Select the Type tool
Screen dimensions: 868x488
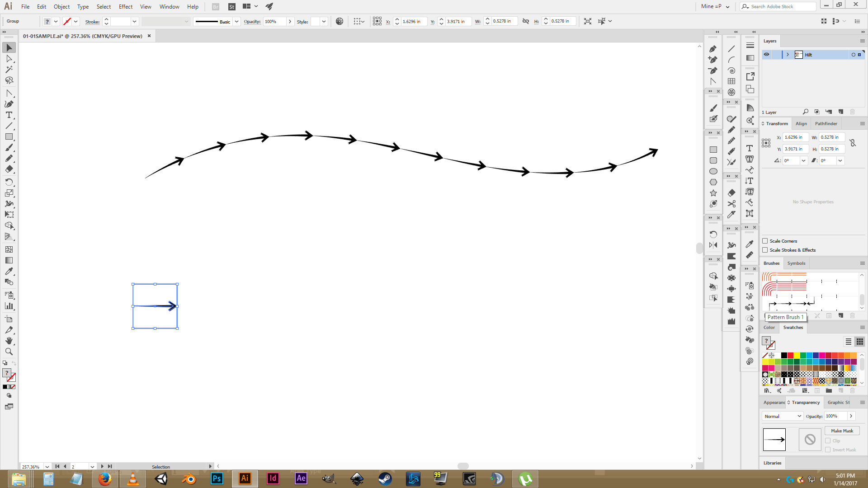(x=9, y=115)
